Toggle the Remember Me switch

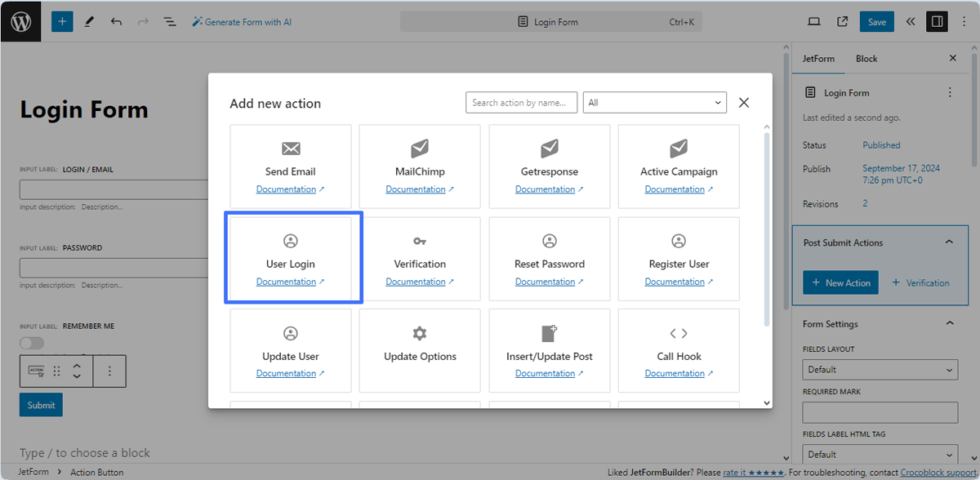pyautogui.click(x=31, y=343)
